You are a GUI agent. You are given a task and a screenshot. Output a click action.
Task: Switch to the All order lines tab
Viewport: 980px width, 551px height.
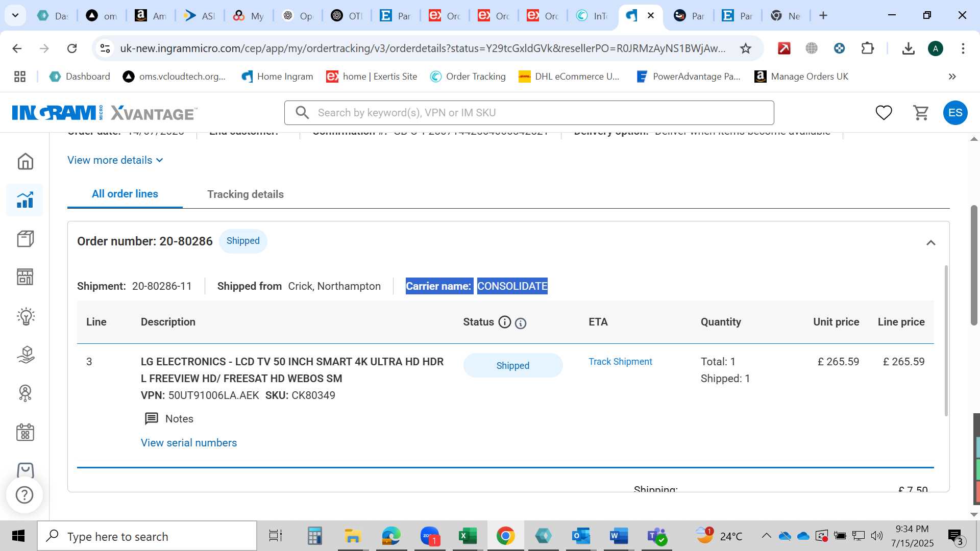125,194
